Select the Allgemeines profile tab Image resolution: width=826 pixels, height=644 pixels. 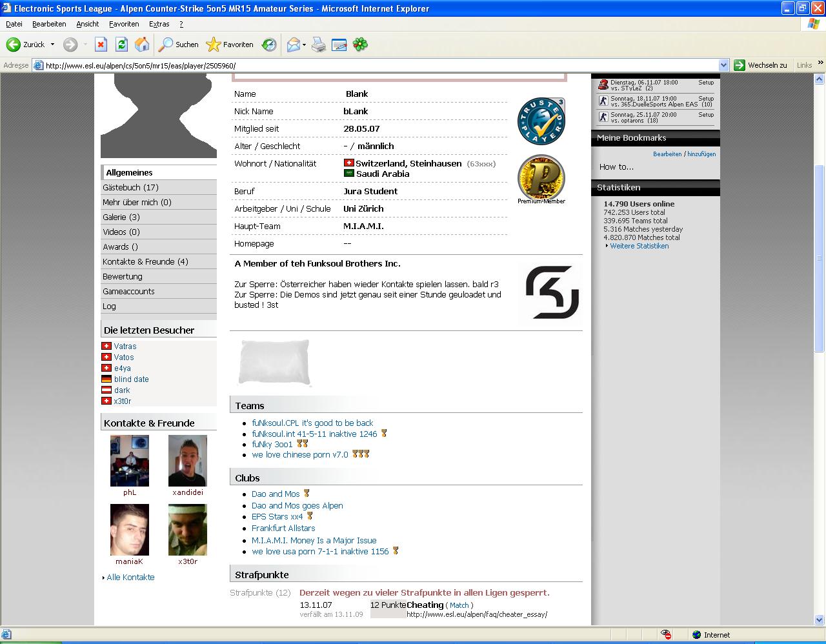[x=159, y=172]
